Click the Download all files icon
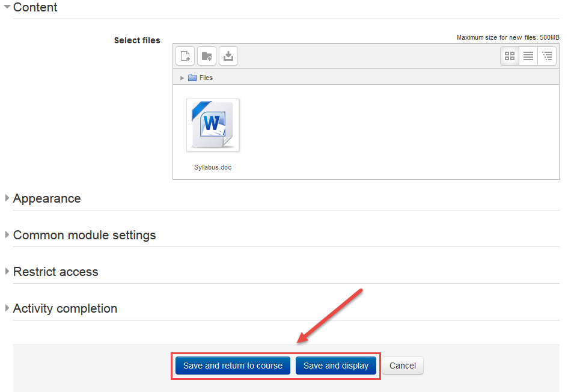 [x=228, y=56]
